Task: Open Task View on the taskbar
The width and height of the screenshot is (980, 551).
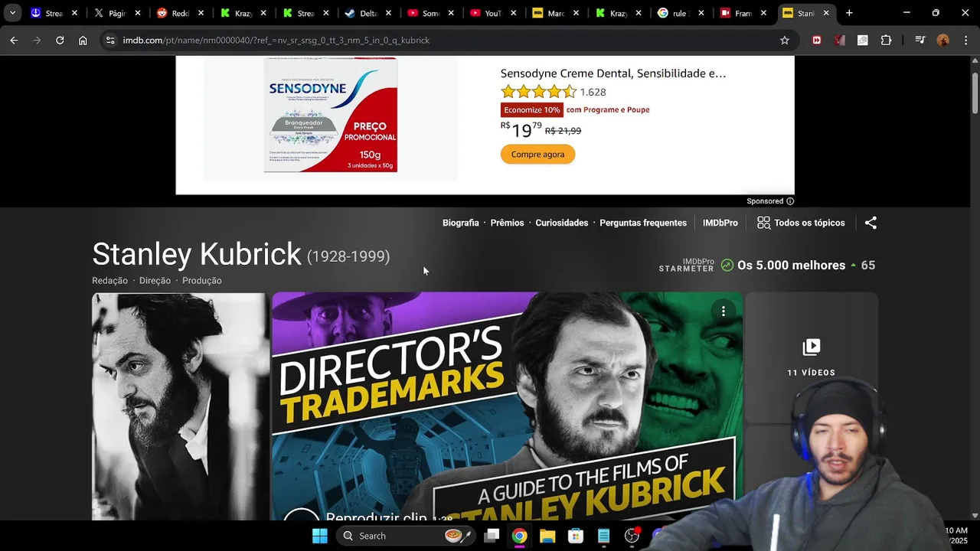Action: pos(492,536)
